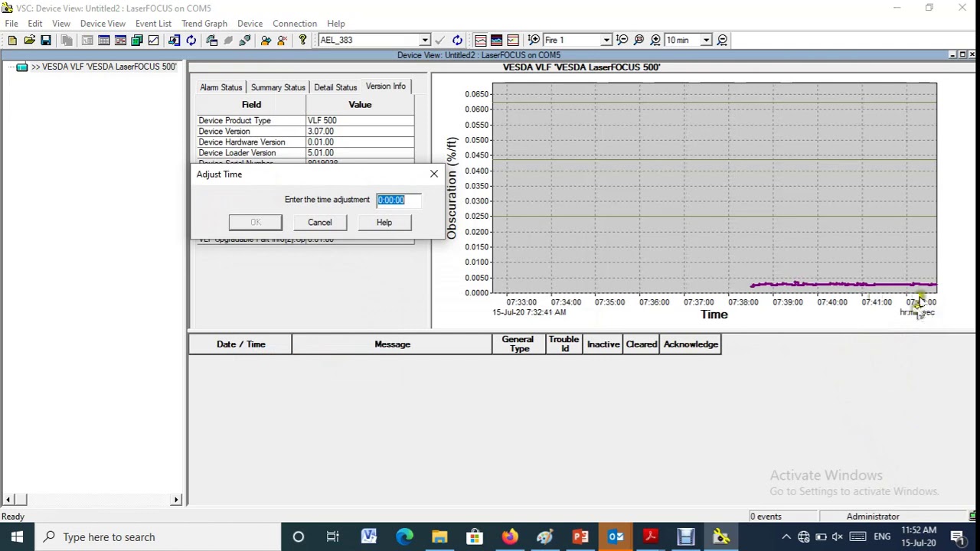
Task: Click the checkbox-style toolbar icon
Action: tap(154, 40)
